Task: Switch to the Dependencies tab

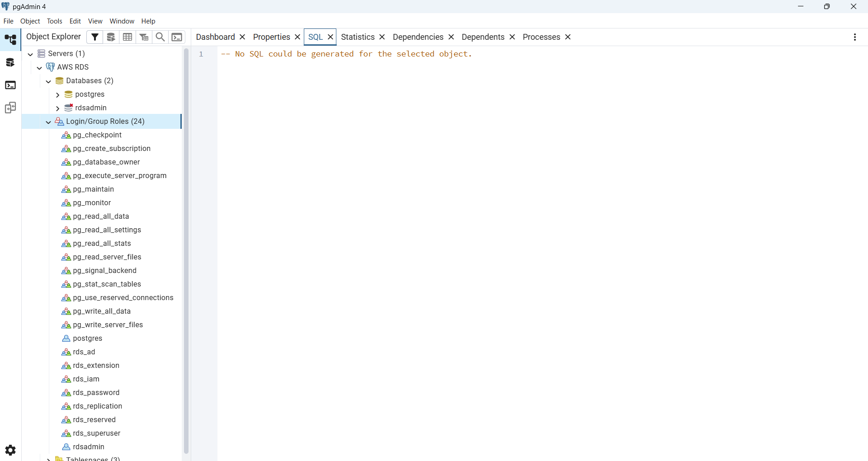Action: 418,37
